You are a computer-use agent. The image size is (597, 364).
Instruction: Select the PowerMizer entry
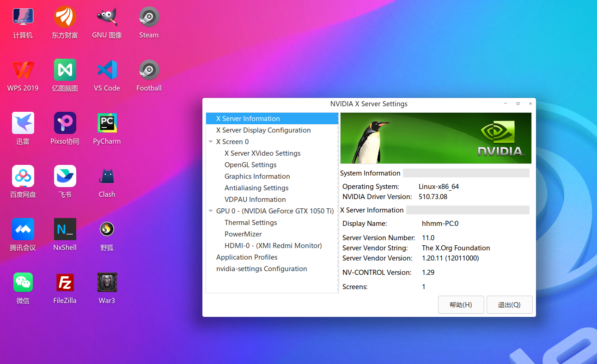[243, 234]
